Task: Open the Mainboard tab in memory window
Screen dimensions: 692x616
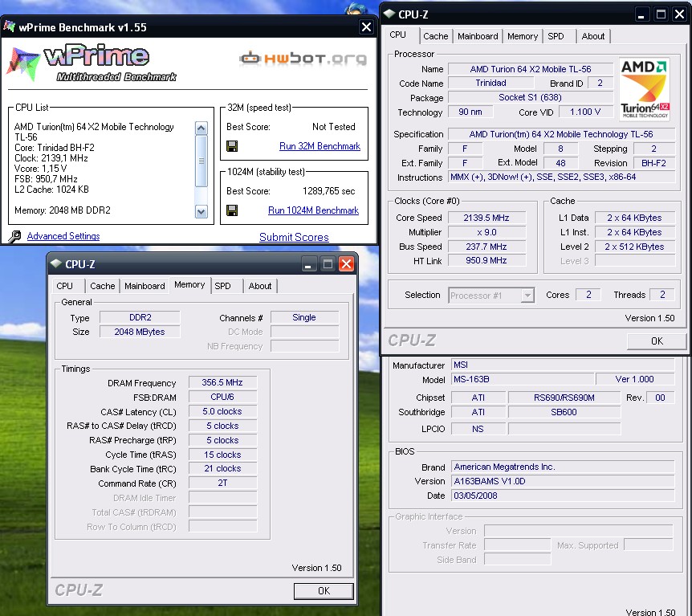Action: coord(145,286)
